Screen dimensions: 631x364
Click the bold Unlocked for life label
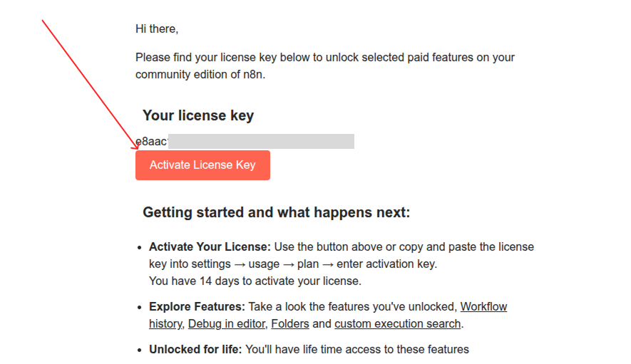click(x=195, y=349)
